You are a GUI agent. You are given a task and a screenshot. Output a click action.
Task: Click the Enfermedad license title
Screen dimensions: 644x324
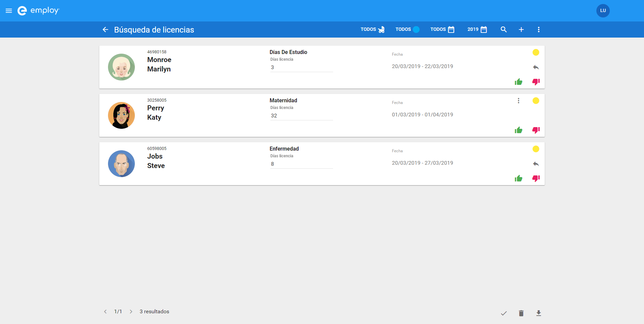pyautogui.click(x=284, y=149)
